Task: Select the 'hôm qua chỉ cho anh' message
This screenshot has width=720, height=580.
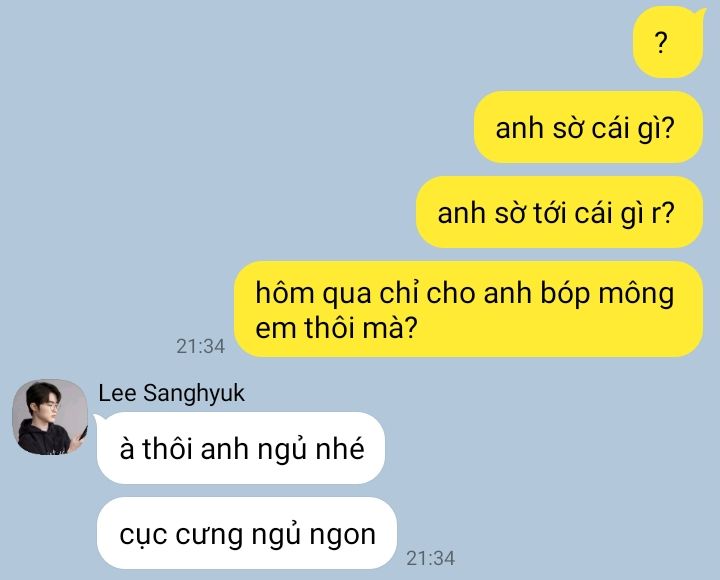Action: coord(468,309)
